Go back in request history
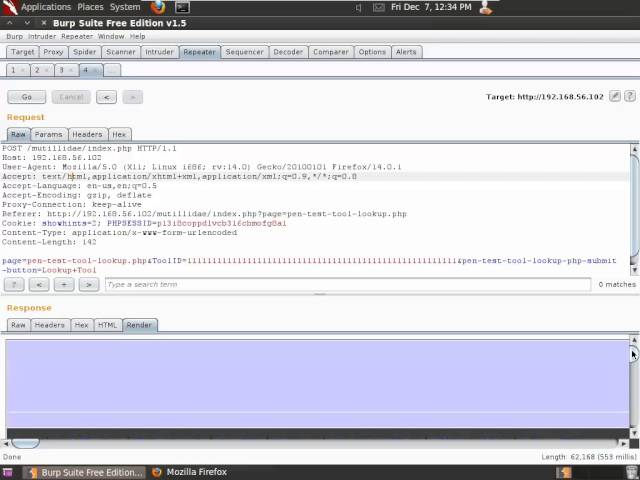This screenshot has width=640, height=480. click(107, 97)
